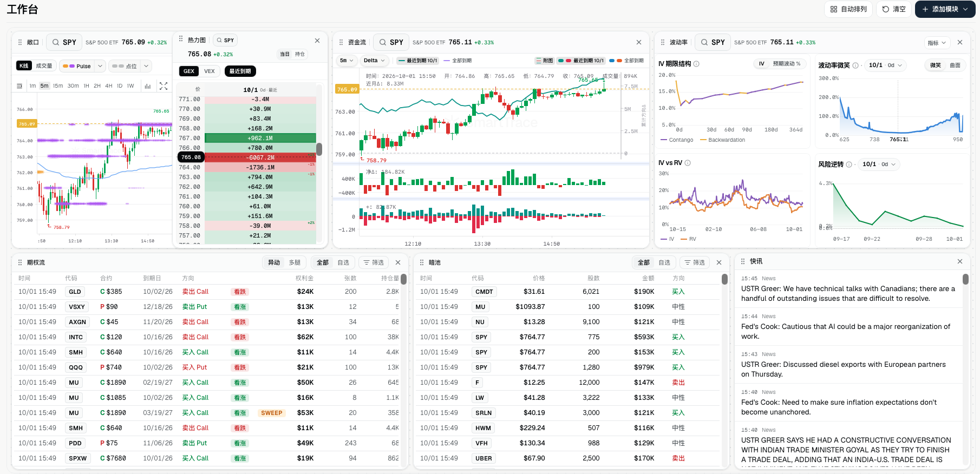
Task: Open the chart indicators bar-chart icon in 敞口 panel
Action: (x=148, y=86)
